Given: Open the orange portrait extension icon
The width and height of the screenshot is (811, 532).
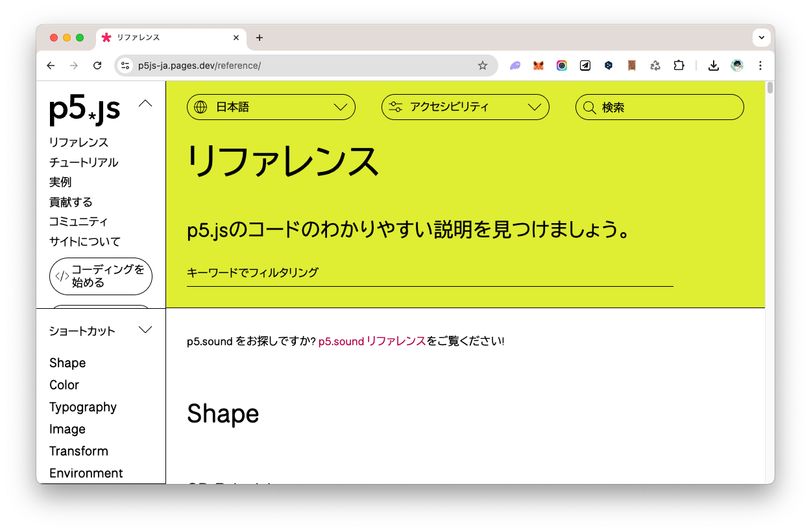Looking at the screenshot, I should 632,66.
